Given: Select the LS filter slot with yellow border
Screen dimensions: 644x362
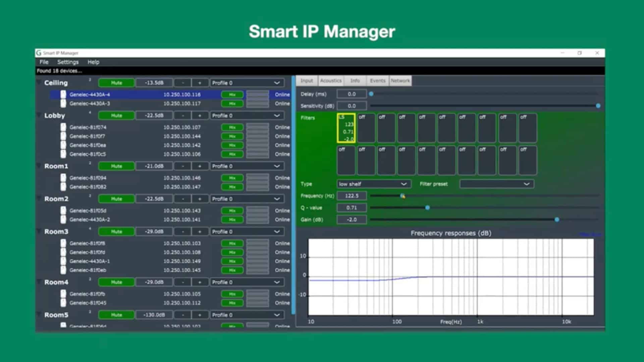Looking at the screenshot, I should tap(346, 128).
